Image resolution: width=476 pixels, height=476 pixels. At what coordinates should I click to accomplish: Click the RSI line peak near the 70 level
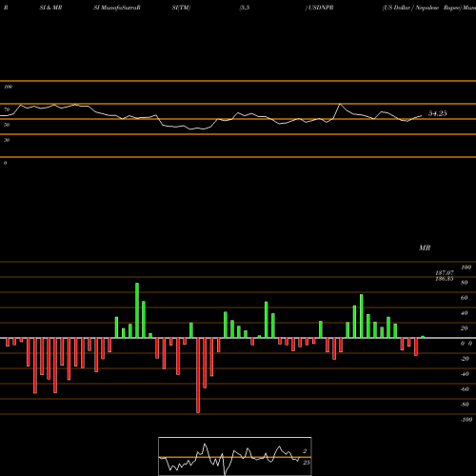[340, 104]
